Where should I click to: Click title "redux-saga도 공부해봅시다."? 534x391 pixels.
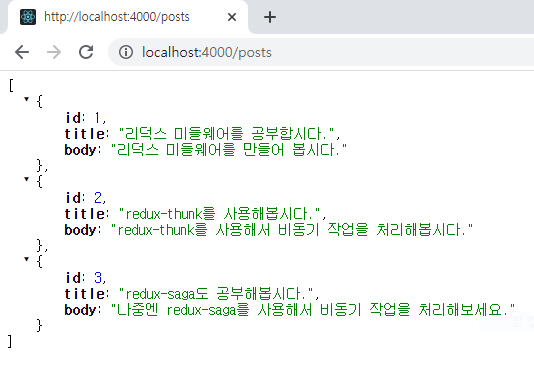coord(216,294)
